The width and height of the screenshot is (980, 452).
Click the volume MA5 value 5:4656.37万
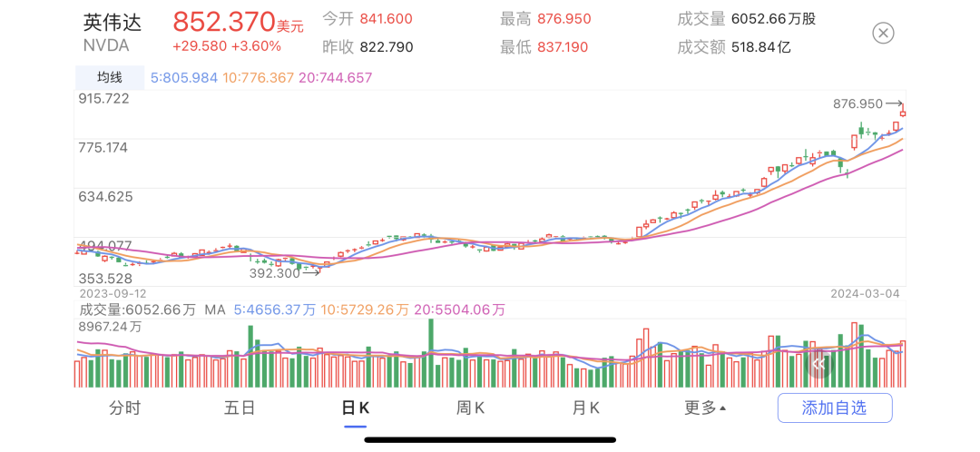point(275,310)
